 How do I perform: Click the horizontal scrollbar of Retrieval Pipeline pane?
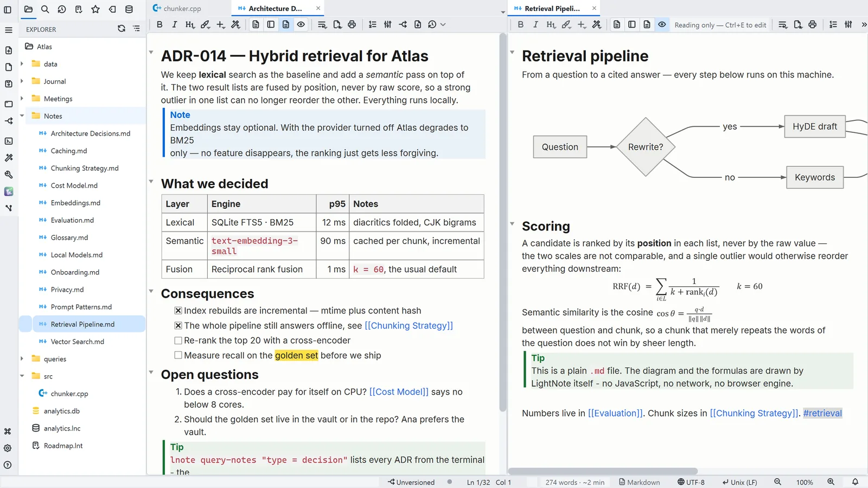tap(602, 471)
